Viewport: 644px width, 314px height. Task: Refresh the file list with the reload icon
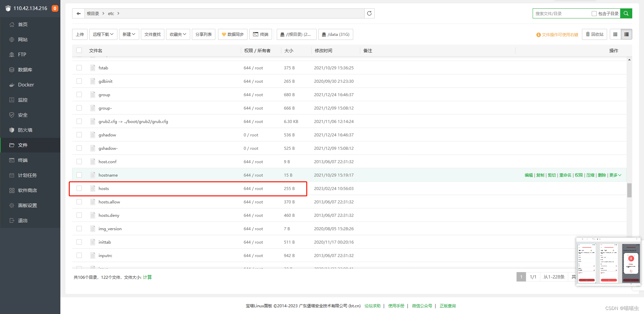coord(369,13)
